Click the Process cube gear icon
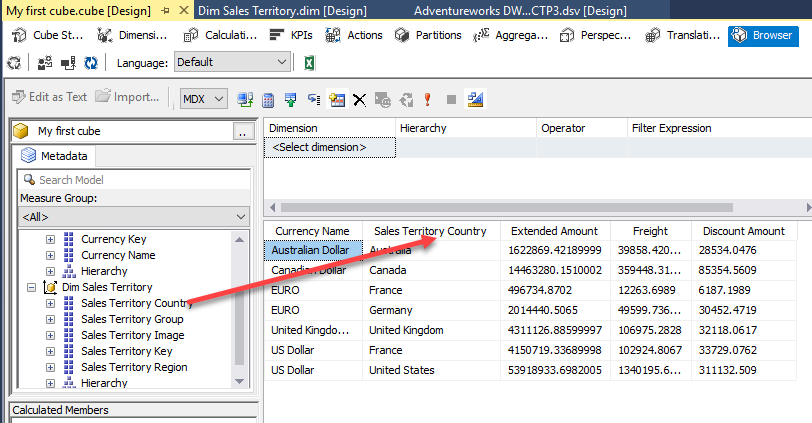The image size is (812, 423). pyautogui.click(x=14, y=62)
